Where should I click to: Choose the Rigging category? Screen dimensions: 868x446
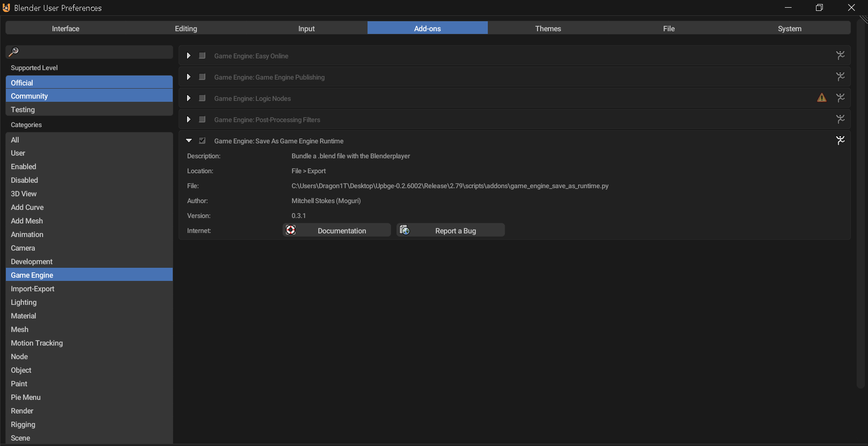pyautogui.click(x=89, y=424)
